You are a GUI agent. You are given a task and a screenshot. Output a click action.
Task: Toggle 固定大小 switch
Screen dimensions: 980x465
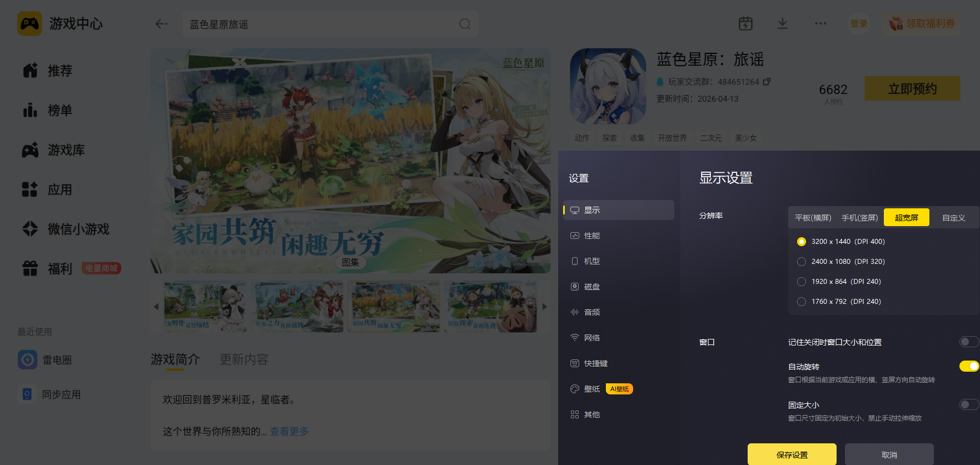click(x=969, y=404)
